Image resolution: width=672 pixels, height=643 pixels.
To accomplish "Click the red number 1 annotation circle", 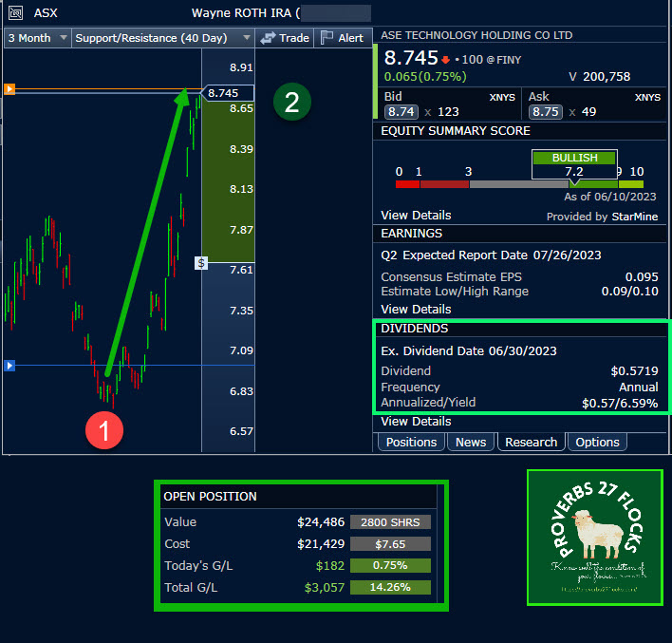I will point(105,431).
